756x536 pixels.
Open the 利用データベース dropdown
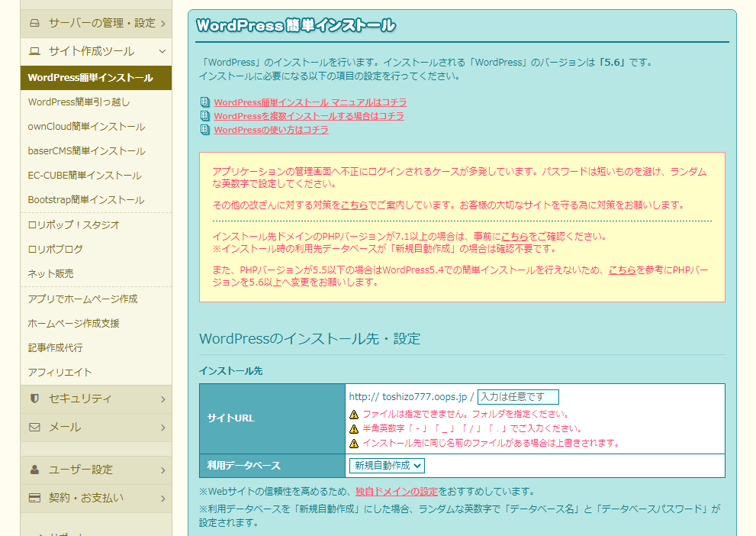click(387, 465)
